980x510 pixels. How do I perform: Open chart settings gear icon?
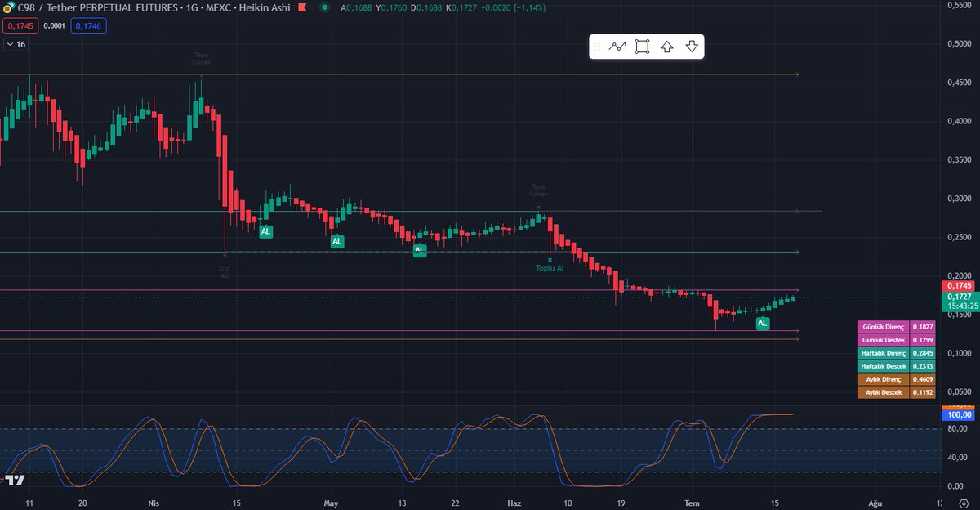point(964,503)
